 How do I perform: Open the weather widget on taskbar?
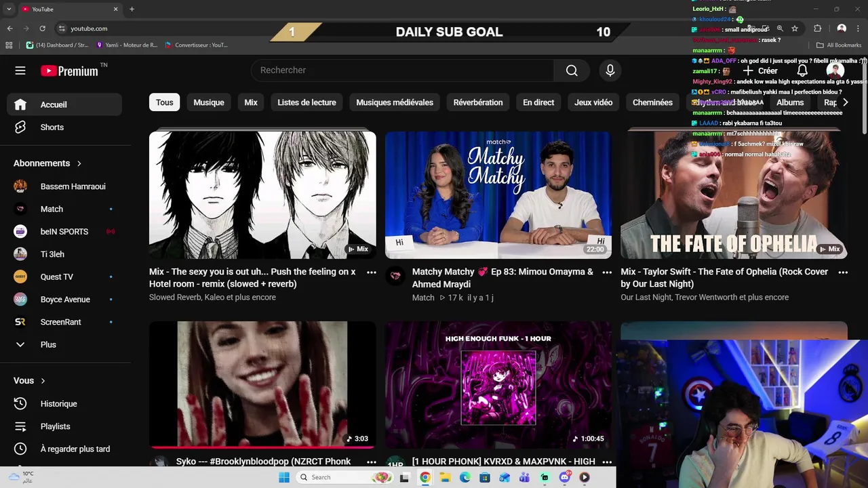[x=20, y=477]
